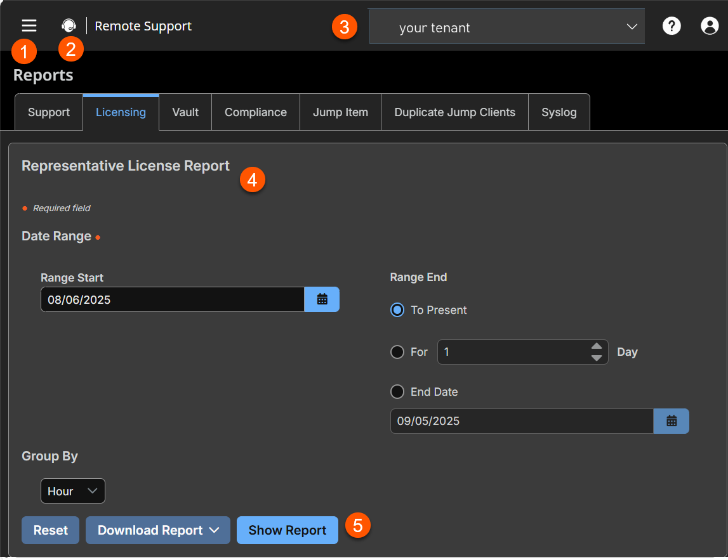The height and width of the screenshot is (560, 728).
Task: Open the user account profile icon
Action: pos(709,26)
